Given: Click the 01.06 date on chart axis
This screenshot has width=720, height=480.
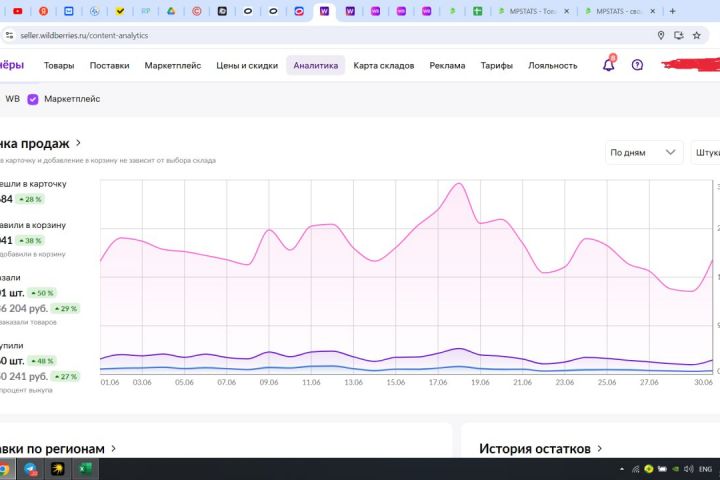Looking at the screenshot, I should pyautogui.click(x=110, y=382).
